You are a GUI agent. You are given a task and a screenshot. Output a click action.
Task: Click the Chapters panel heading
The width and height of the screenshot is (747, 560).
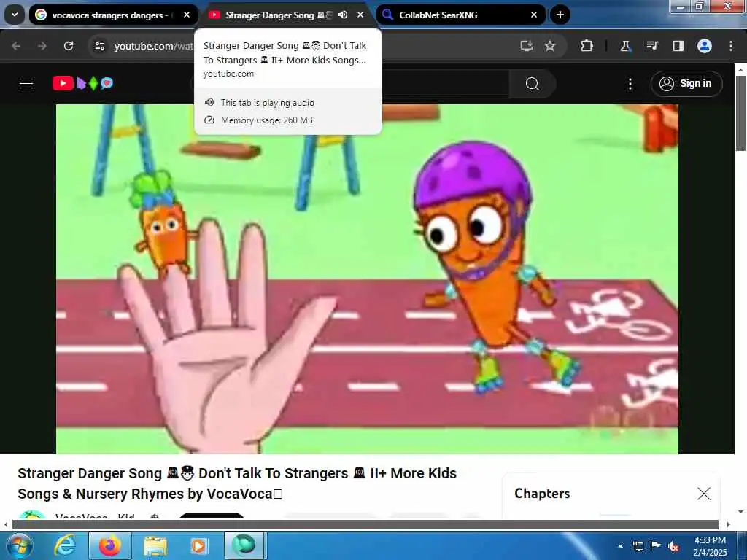(x=542, y=494)
